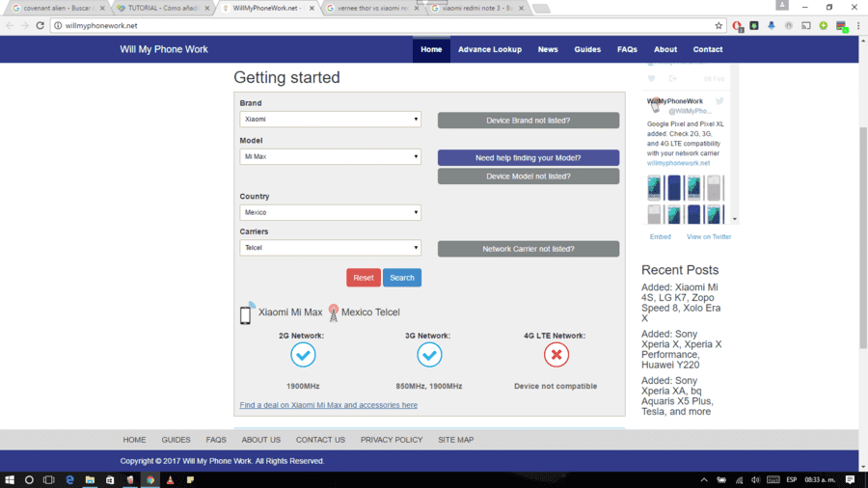The width and height of the screenshot is (868, 488).
Task: Open post Added: Sony Xperia XA, bq Aquaris
Action: point(678,396)
